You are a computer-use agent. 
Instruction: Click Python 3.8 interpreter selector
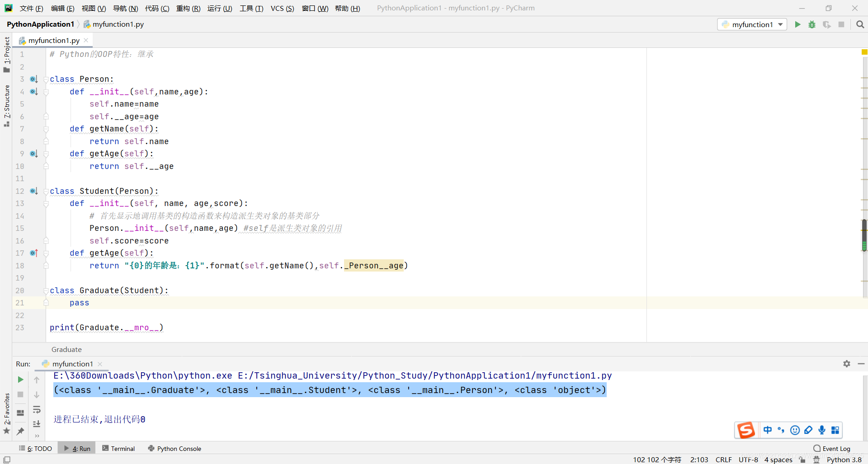[x=844, y=459]
